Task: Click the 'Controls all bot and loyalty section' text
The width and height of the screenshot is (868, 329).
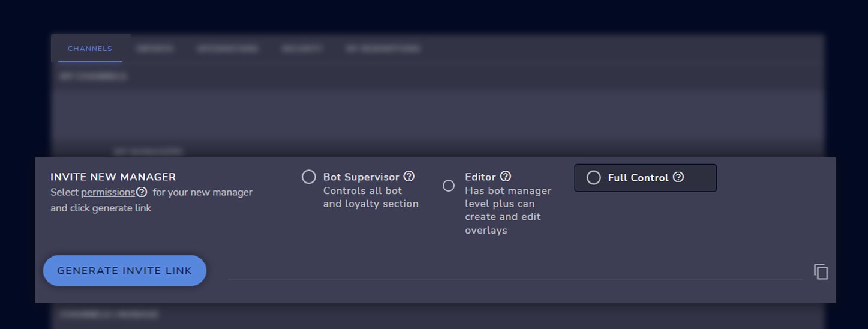Action: tap(371, 198)
